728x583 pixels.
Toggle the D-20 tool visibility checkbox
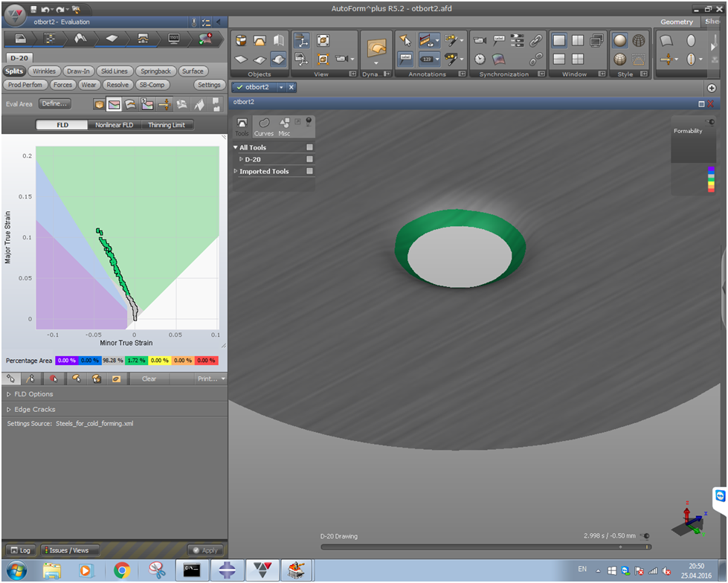310,159
